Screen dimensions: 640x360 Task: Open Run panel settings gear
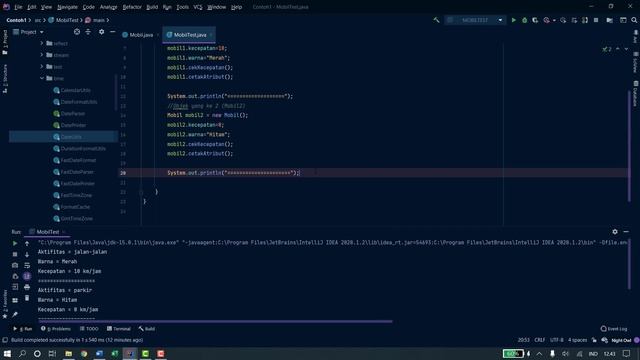coord(615,232)
